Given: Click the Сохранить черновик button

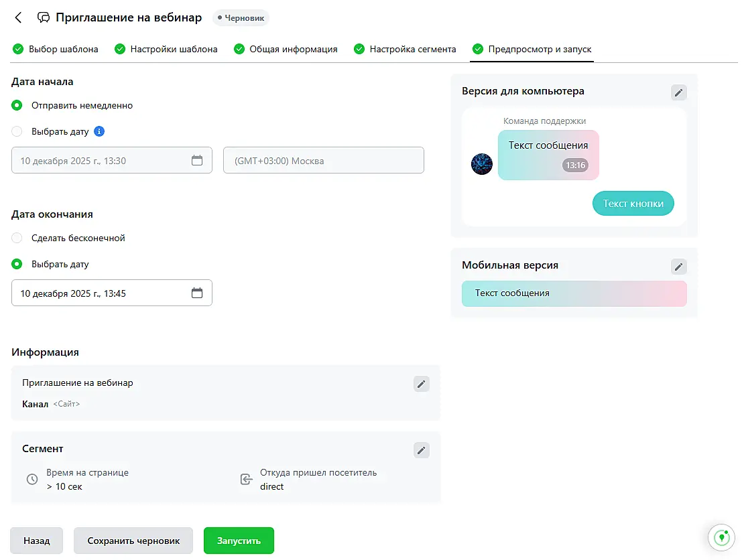Looking at the screenshot, I should 133,541.
